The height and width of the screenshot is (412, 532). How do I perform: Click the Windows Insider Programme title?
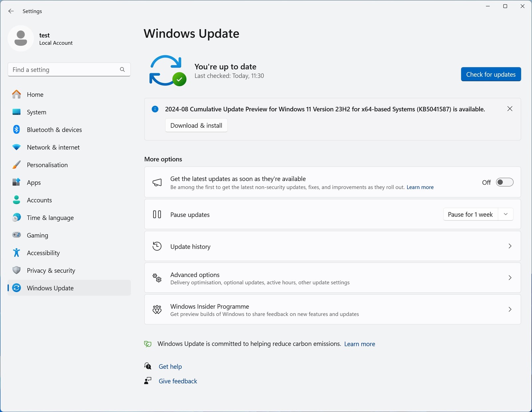[x=209, y=306]
